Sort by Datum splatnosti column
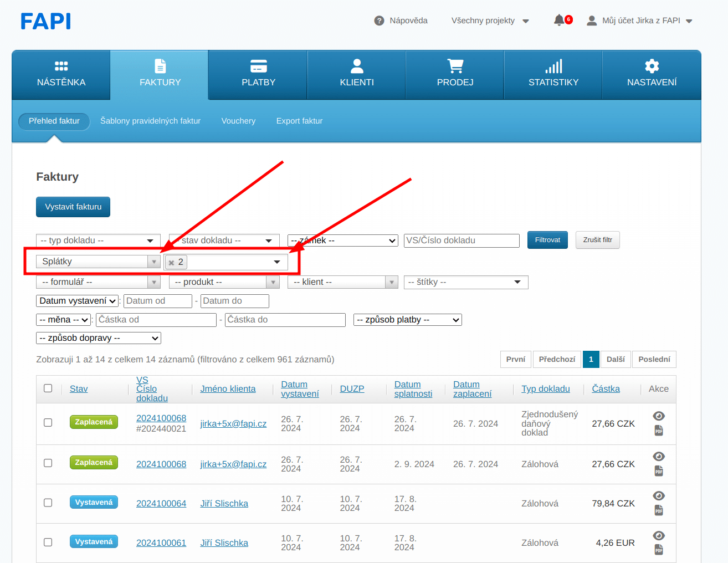The width and height of the screenshot is (728, 563). click(413, 389)
